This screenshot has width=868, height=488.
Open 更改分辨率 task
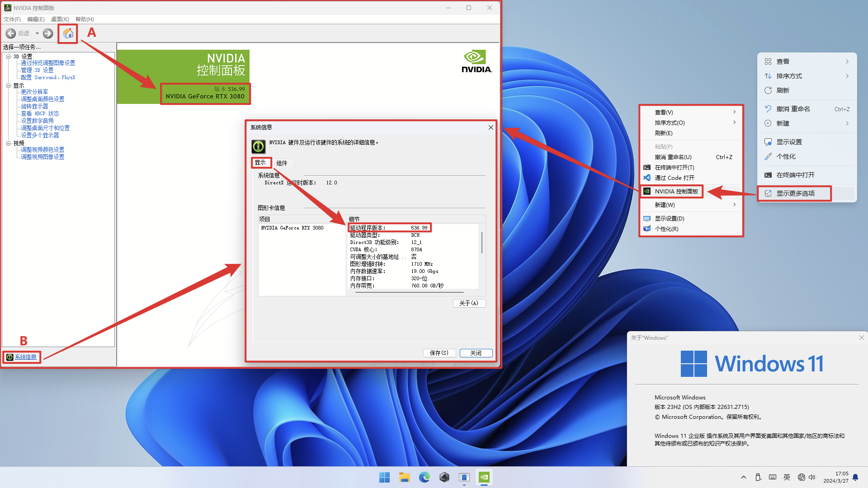[34, 92]
